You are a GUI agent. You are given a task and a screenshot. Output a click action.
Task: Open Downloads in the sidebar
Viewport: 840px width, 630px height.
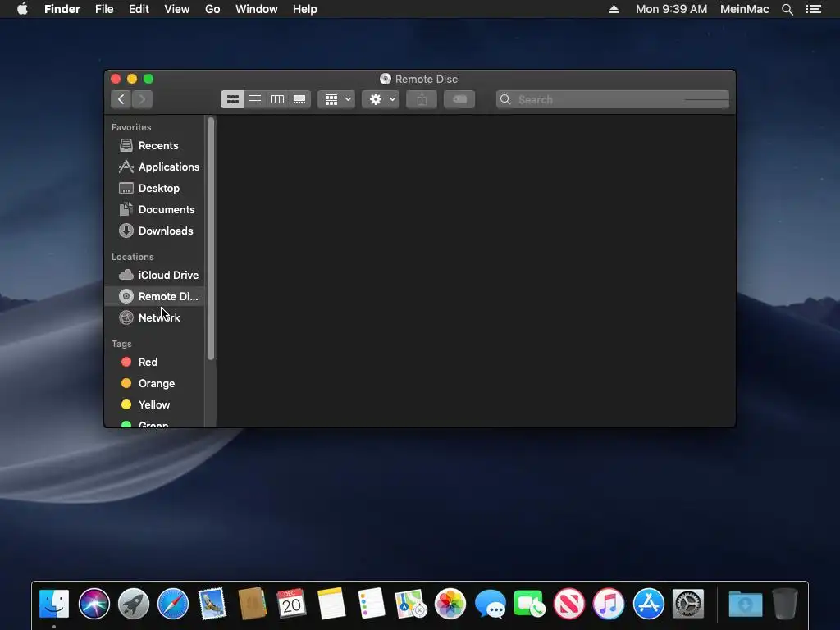[x=154, y=231]
